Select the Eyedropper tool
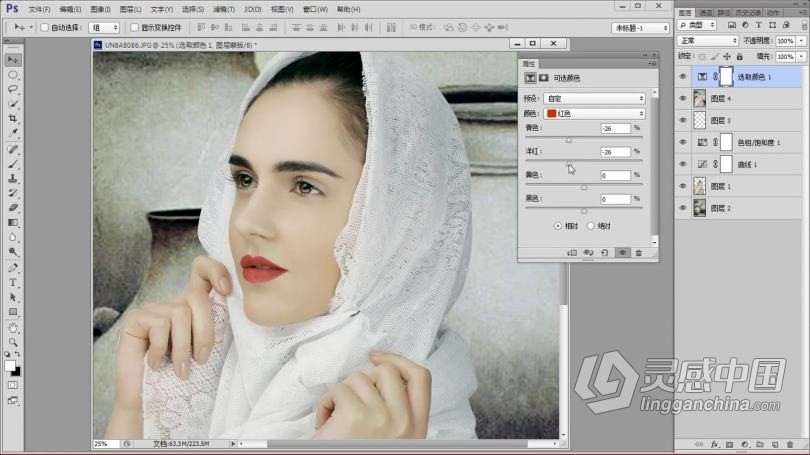 click(x=13, y=133)
